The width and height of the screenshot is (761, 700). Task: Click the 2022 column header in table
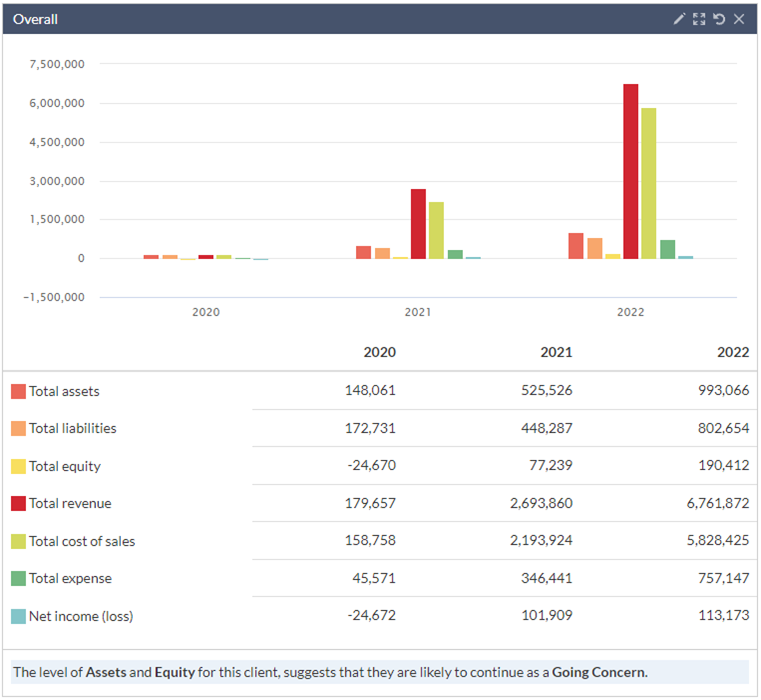click(x=733, y=352)
